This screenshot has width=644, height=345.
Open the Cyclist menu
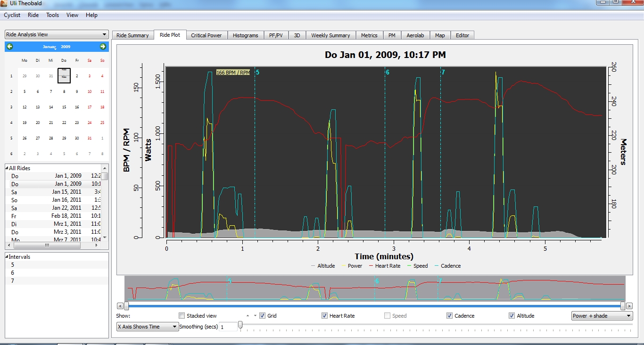[x=12, y=15]
